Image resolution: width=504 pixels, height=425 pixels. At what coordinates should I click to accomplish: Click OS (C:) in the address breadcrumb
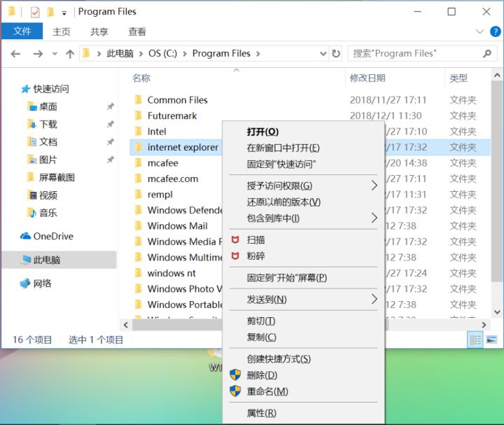(x=162, y=53)
